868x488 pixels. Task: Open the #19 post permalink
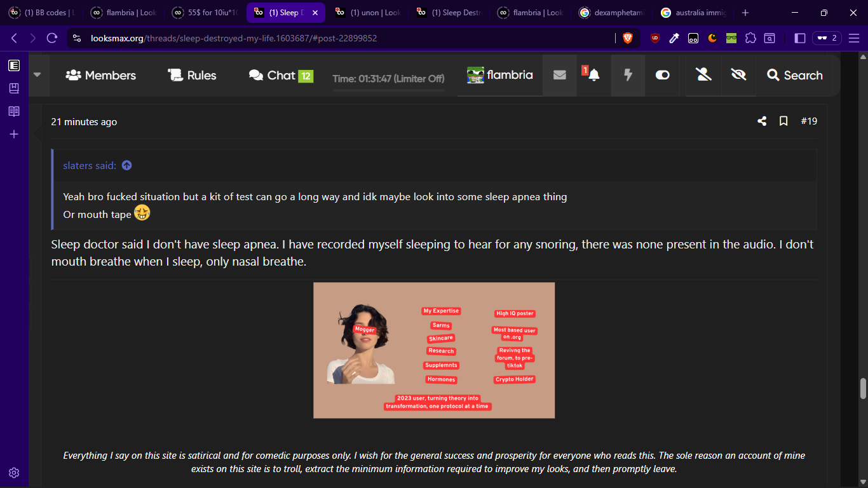click(809, 121)
